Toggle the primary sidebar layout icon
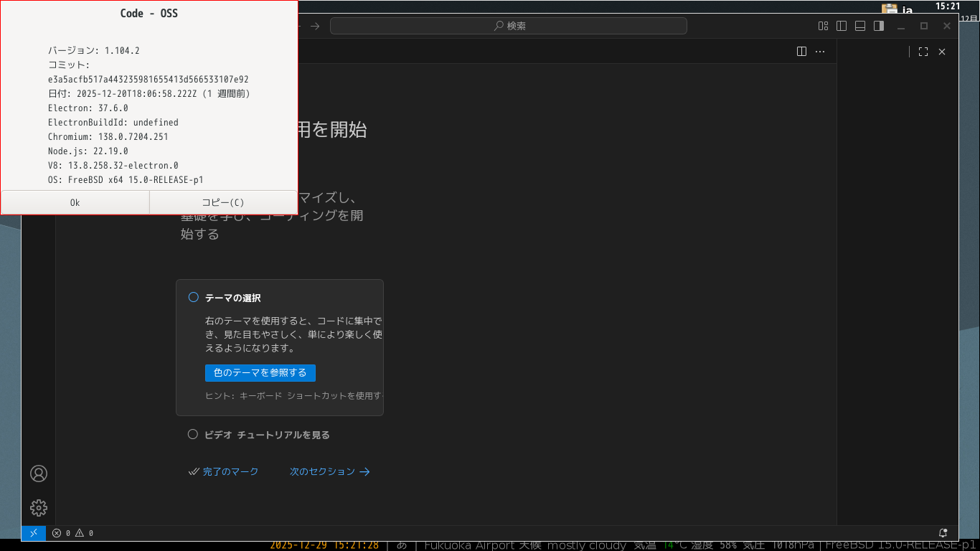This screenshot has height=551, width=980. click(842, 26)
